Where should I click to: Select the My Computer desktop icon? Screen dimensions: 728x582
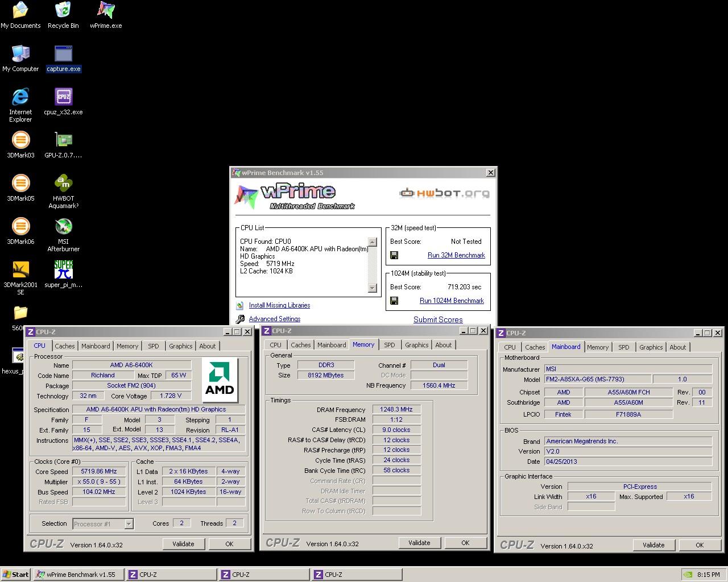click(20, 59)
